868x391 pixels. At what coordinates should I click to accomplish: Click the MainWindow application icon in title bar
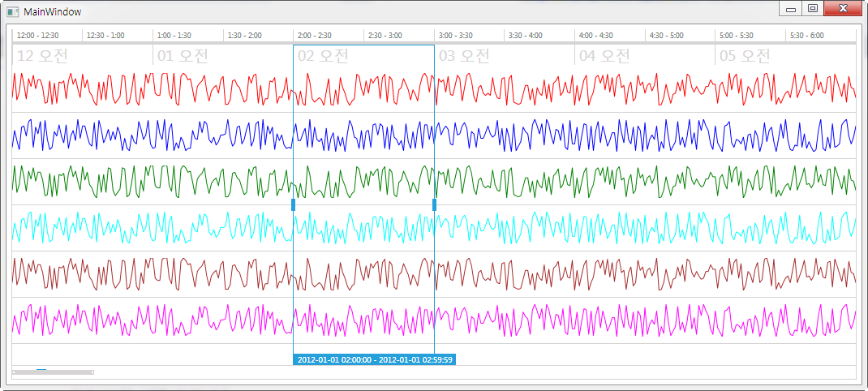click(x=13, y=11)
